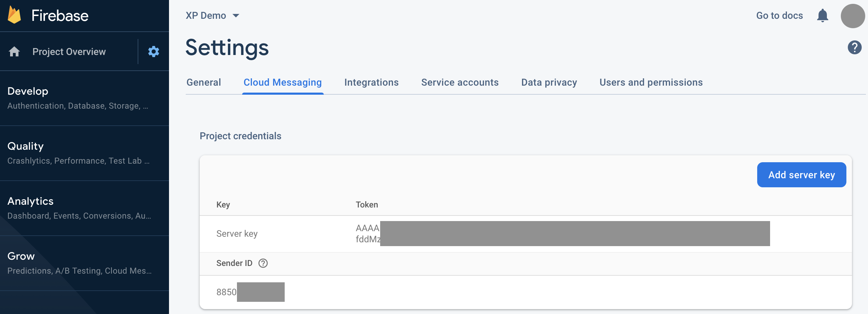Click the Server key token value
The image size is (868, 314).
coord(563,234)
